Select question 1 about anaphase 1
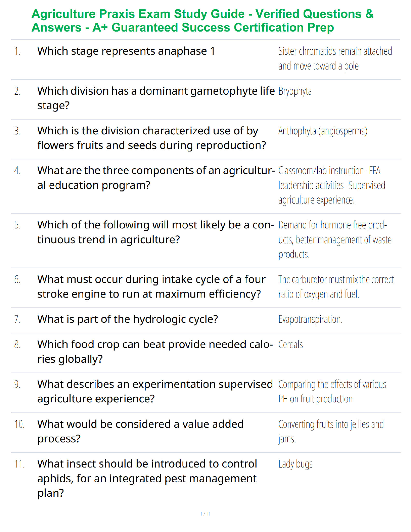Image resolution: width=411 pixels, height=532 pixels. tap(126, 51)
